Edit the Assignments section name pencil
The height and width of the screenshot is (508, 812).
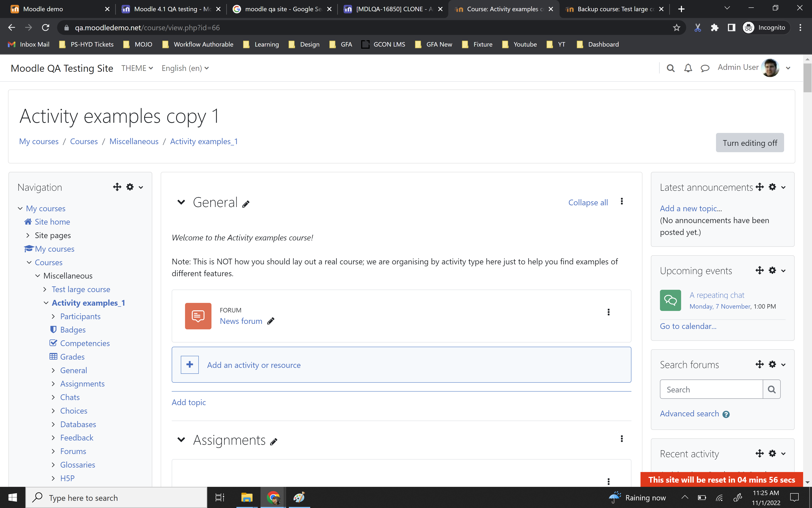[274, 442]
